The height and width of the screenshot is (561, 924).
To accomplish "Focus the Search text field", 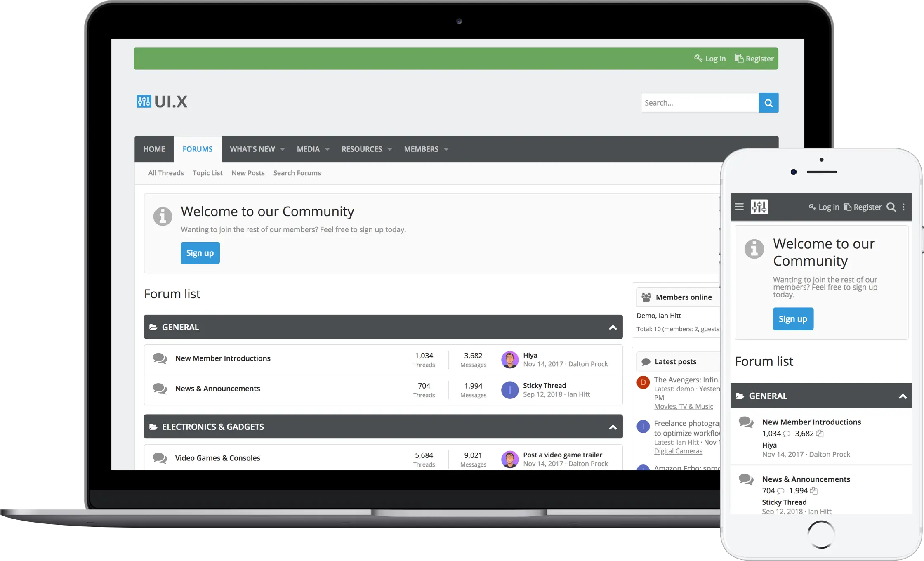I will [699, 103].
